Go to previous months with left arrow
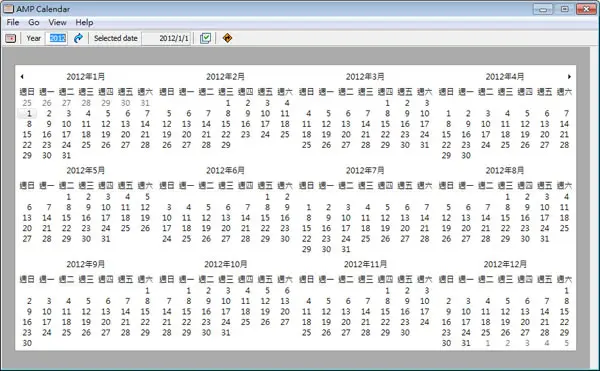 (22, 76)
